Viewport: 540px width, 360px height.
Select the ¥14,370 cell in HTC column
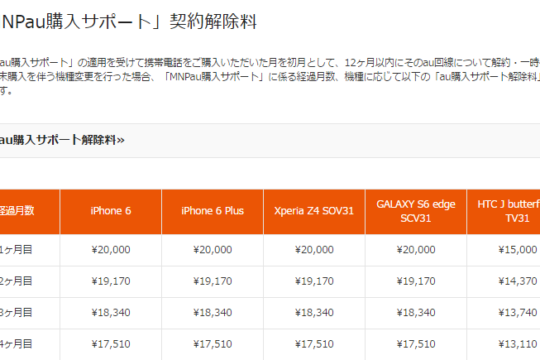(518, 281)
